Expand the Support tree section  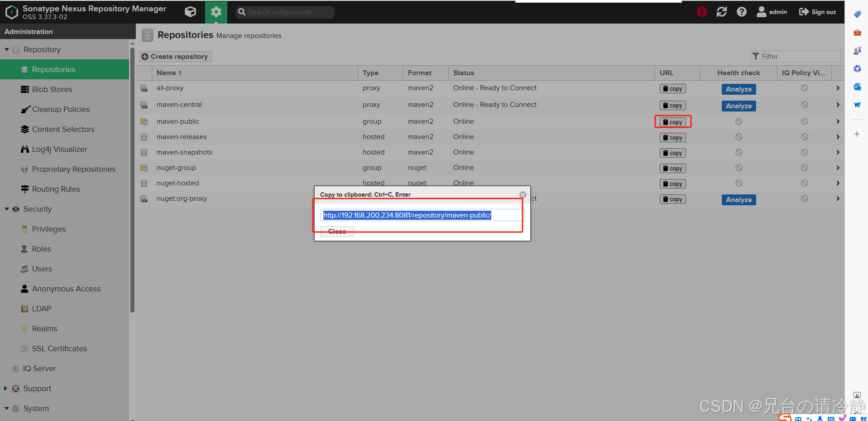(x=5, y=388)
